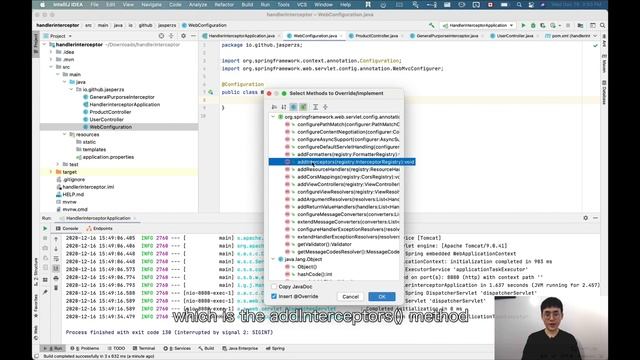Toggle Copy JavaDoc checkbox
This screenshot has height=360, width=640.
coord(274,287)
